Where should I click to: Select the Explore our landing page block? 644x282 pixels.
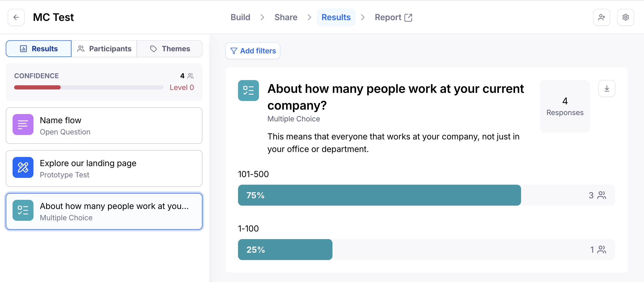click(104, 168)
